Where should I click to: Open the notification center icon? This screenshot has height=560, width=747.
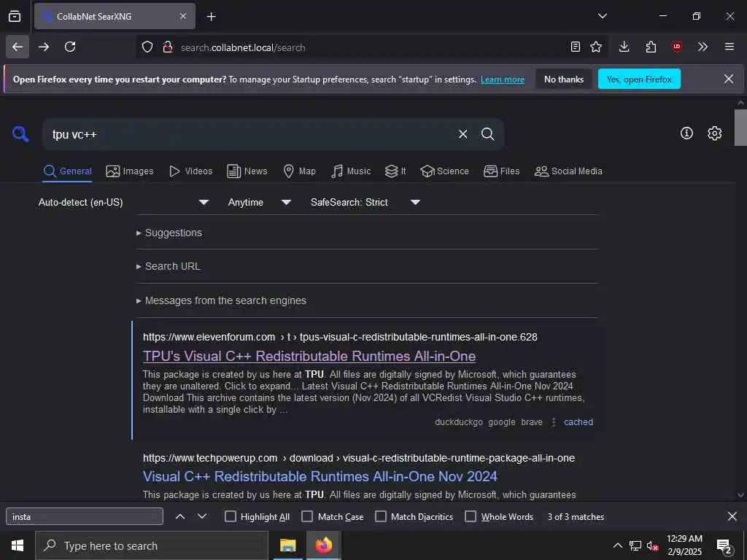[x=724, y=546]
